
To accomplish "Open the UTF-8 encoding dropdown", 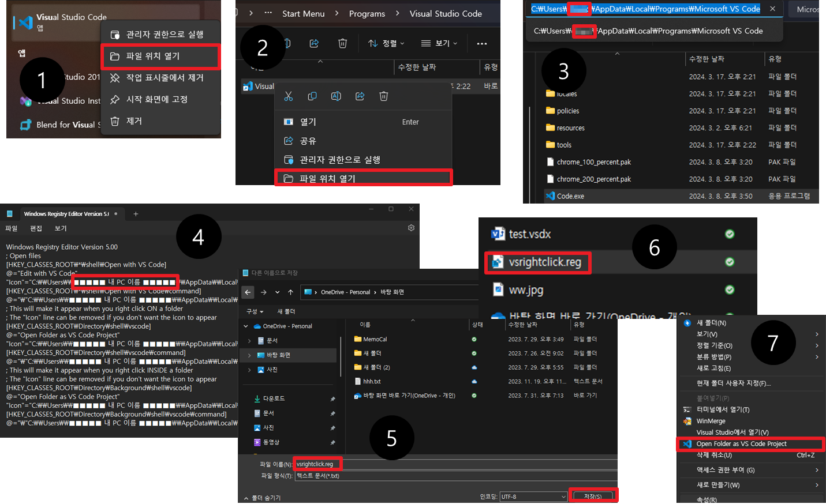I will pyautogui.click(x=533, y=497).
